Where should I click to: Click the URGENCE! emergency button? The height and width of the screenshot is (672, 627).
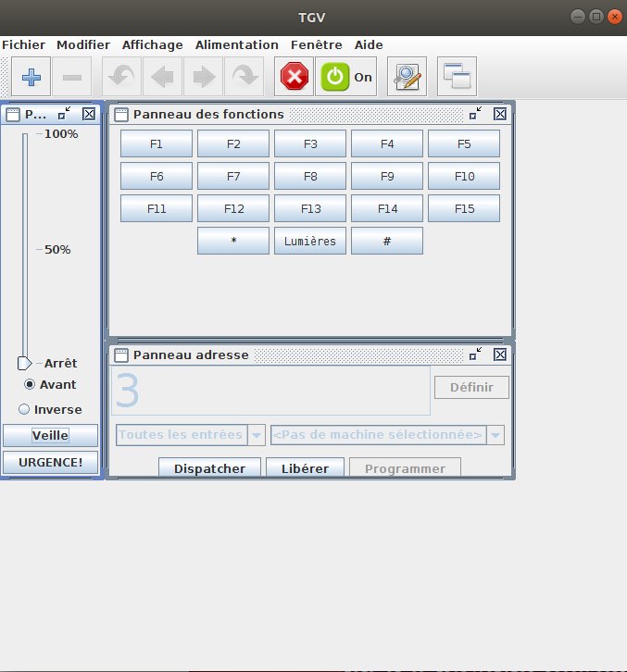(x=51, y=463)
